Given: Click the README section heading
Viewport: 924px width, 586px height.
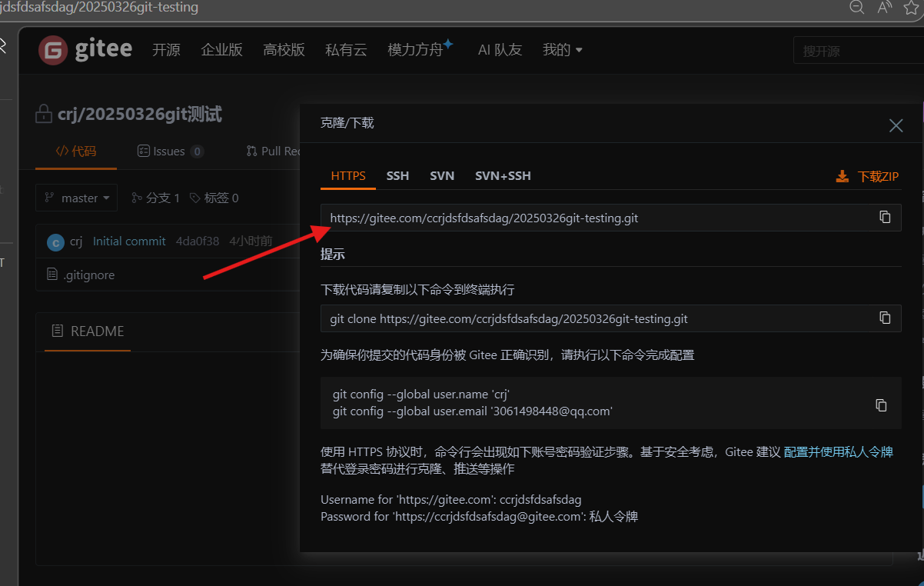Looking at the screenshot, I should [x=98, y=331].
